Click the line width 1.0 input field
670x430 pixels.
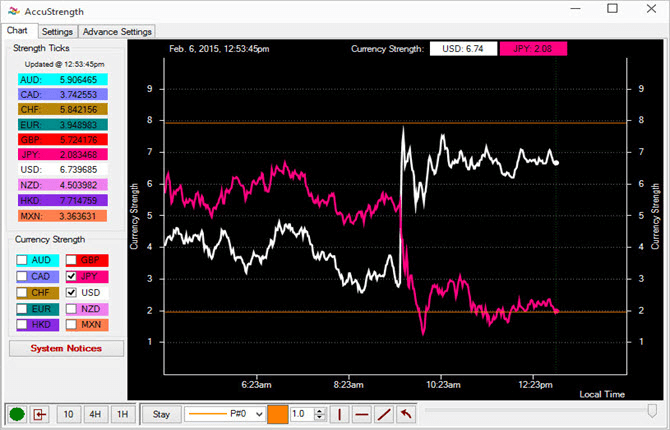pos(303,414)
